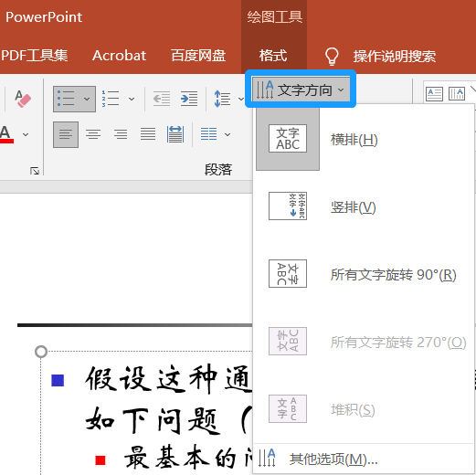Click the red font color A button
476x475 pixels.
click(x=6, y=134)
